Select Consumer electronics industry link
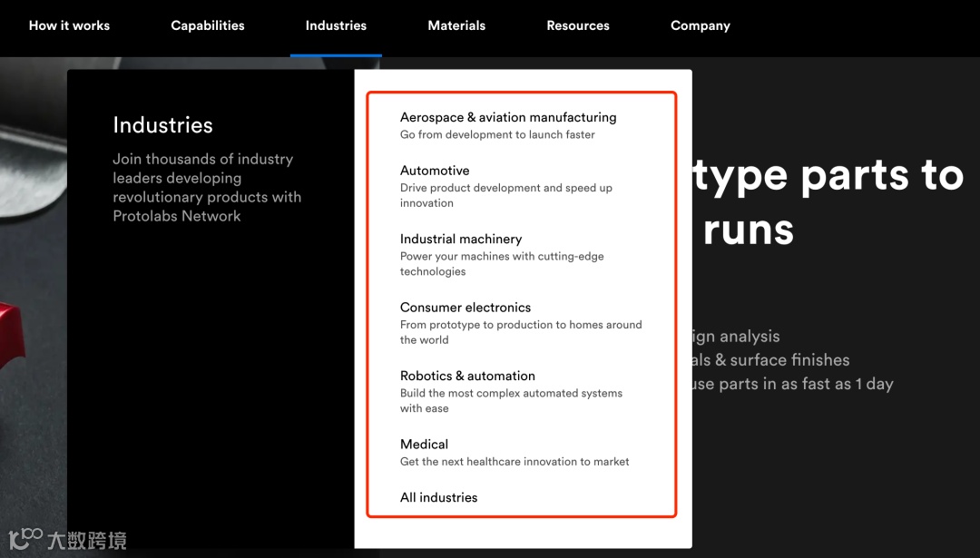Viewport: 980px width, 558px height. (465, 308)
